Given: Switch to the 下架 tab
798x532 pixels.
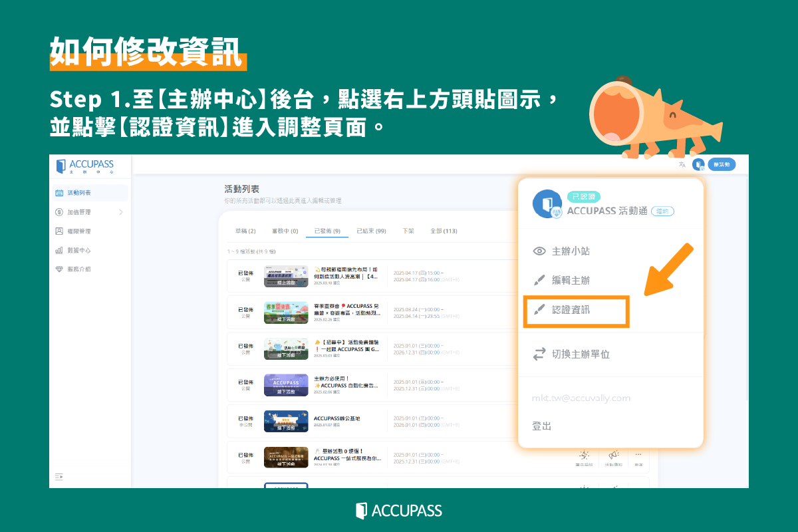Looking at the screenshot, I should click(x=408, y=231).
